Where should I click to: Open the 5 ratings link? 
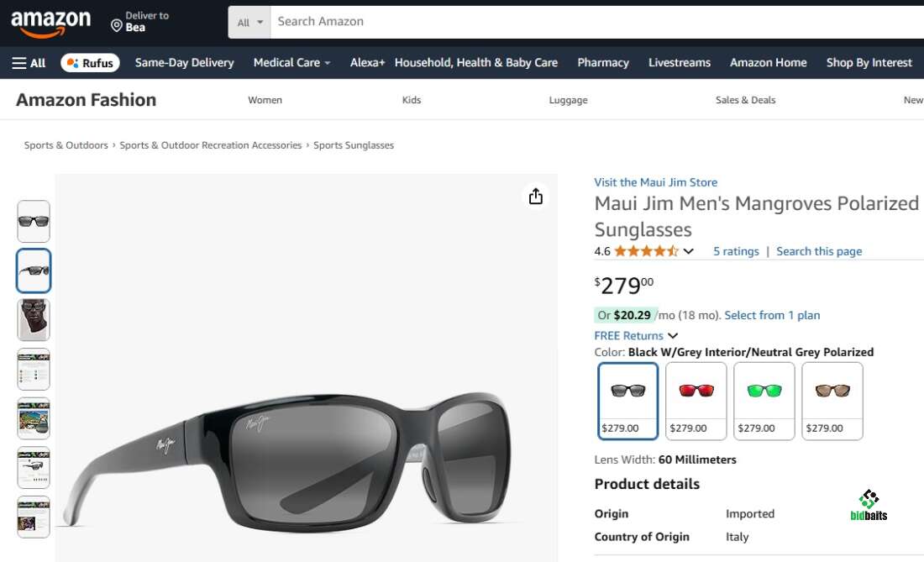[x=736, y=251]
